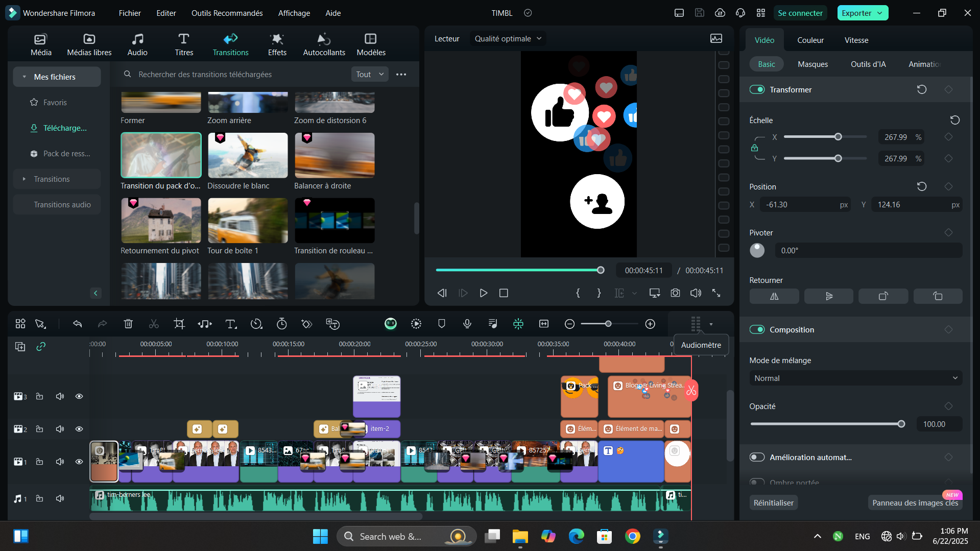Delete the selected clip with trash icon
The width and height of the screenshot is (980, 551).
click(128, 324)
